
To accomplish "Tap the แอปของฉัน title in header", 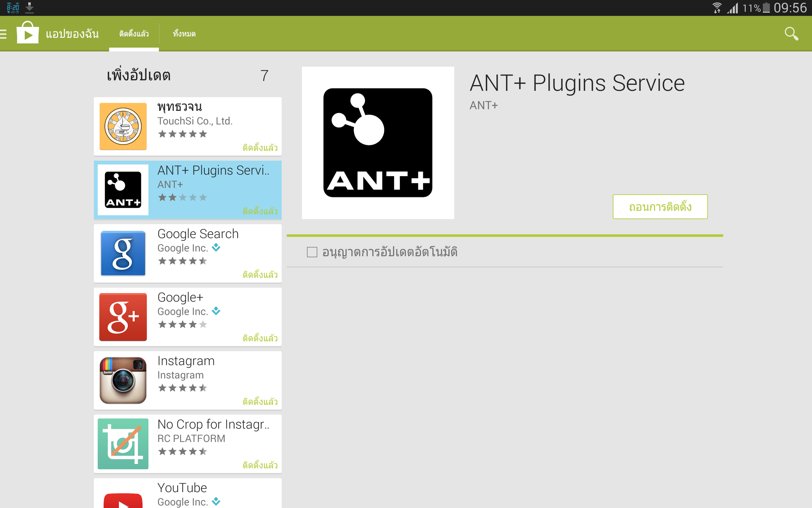I will (72, 34).
